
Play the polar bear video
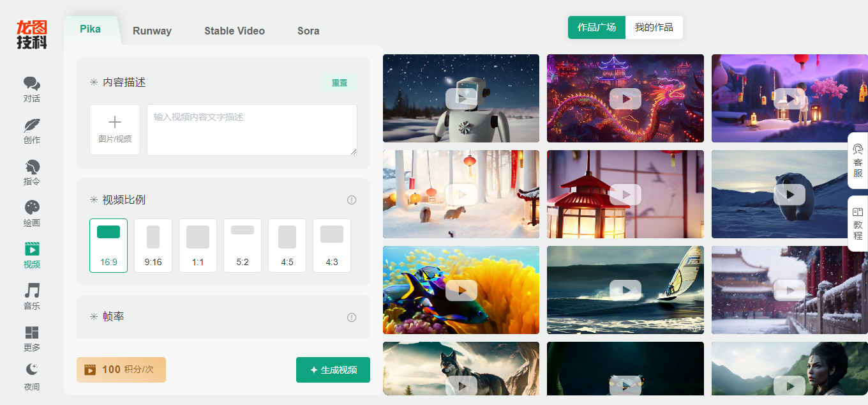point(789,194)
